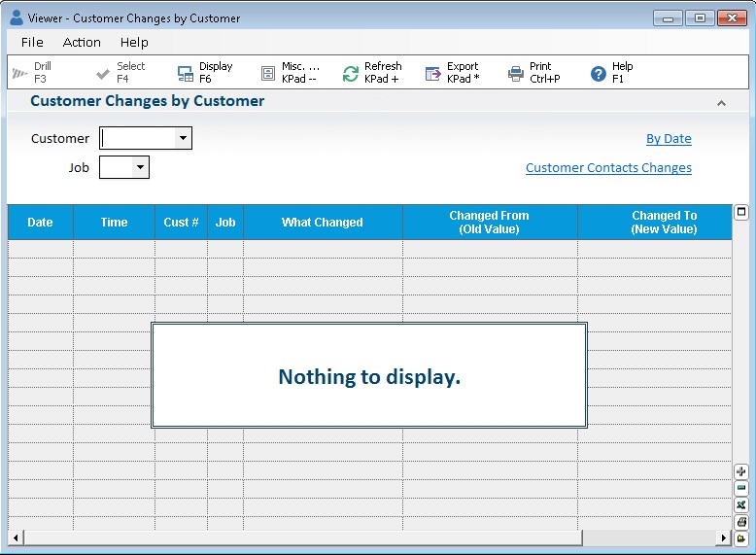The height and width of the screenshot is (555, 756).
Task: Click the plus icon beside the grid
Action: click(x=741, y=471)
